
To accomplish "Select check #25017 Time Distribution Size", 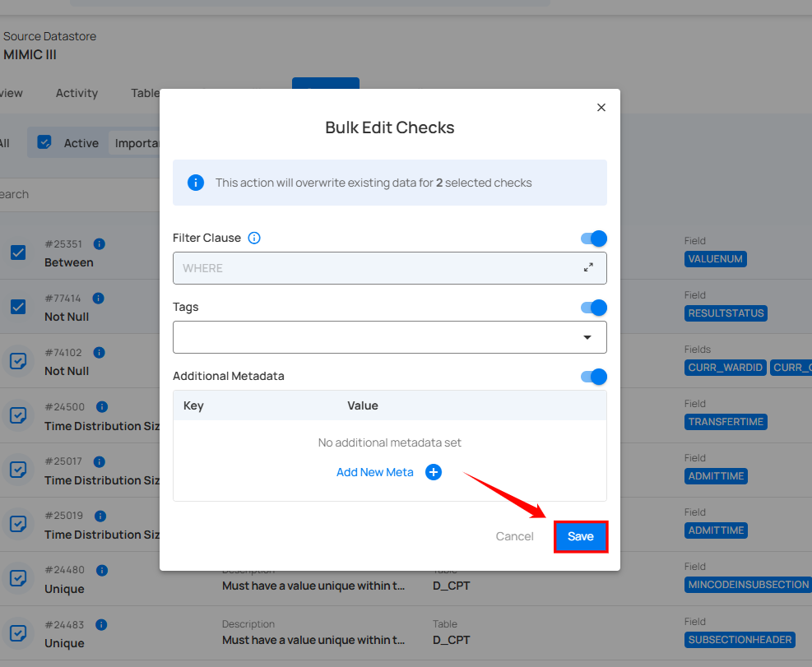I will pyautogui.click(x=18, y=470).
